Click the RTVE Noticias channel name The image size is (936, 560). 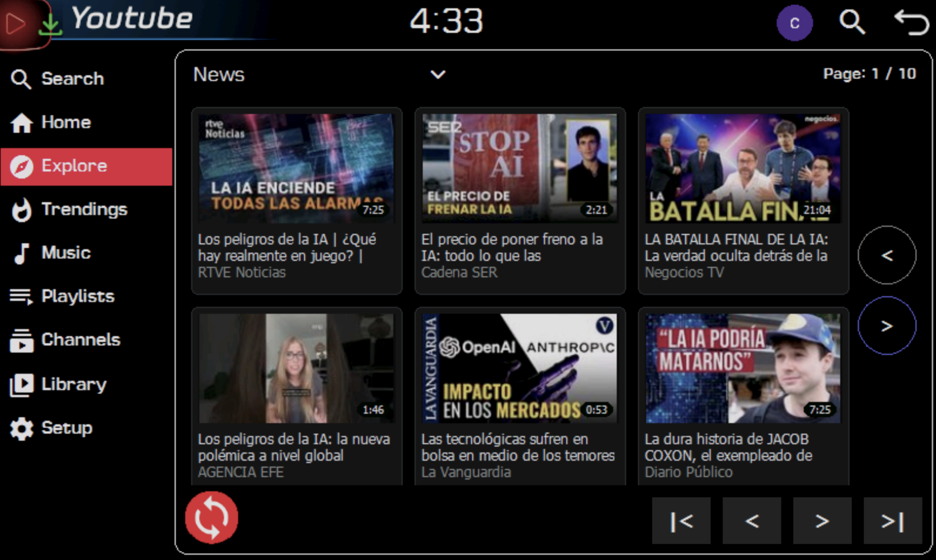pos(242,273)
